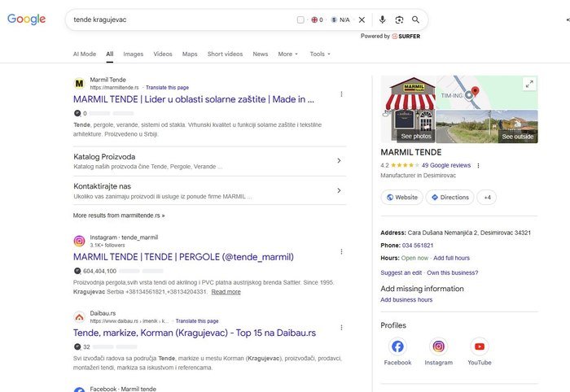Expand the +4 more actions button
Image resolution: width=570 pixels, height=392 pixels.
click(x=487, y=198)
